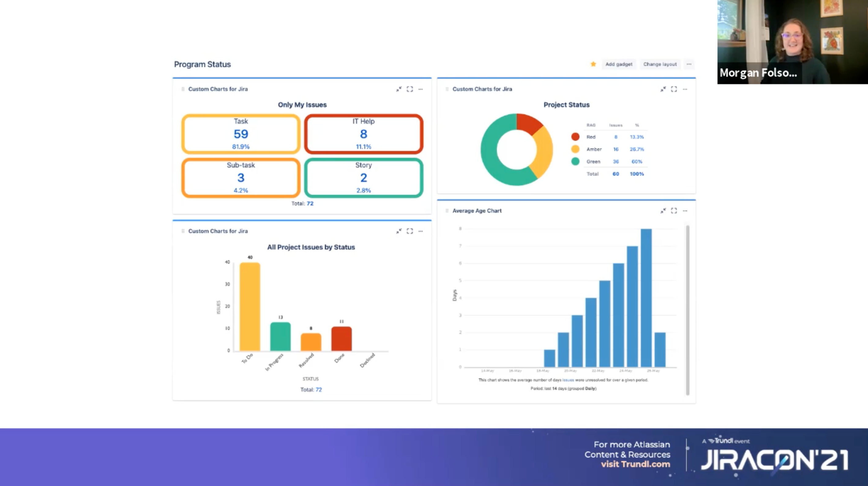Open the All Project Issues by Status gadget menu
The height and width of the screenshot is (486, 868).
coord(421,231)
